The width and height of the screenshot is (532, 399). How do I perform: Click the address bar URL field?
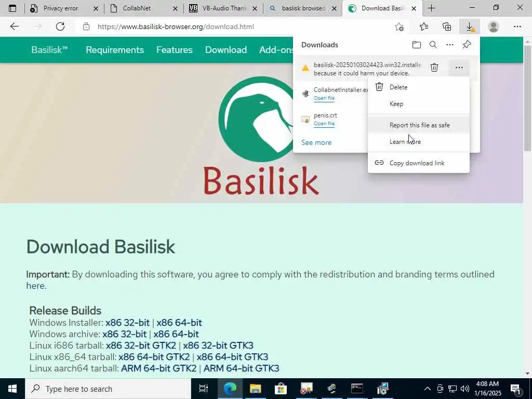(237, 27)
